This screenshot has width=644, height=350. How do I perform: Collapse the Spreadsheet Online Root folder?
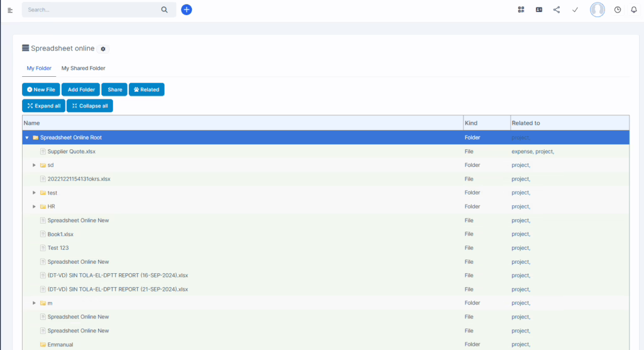(27, 137)
